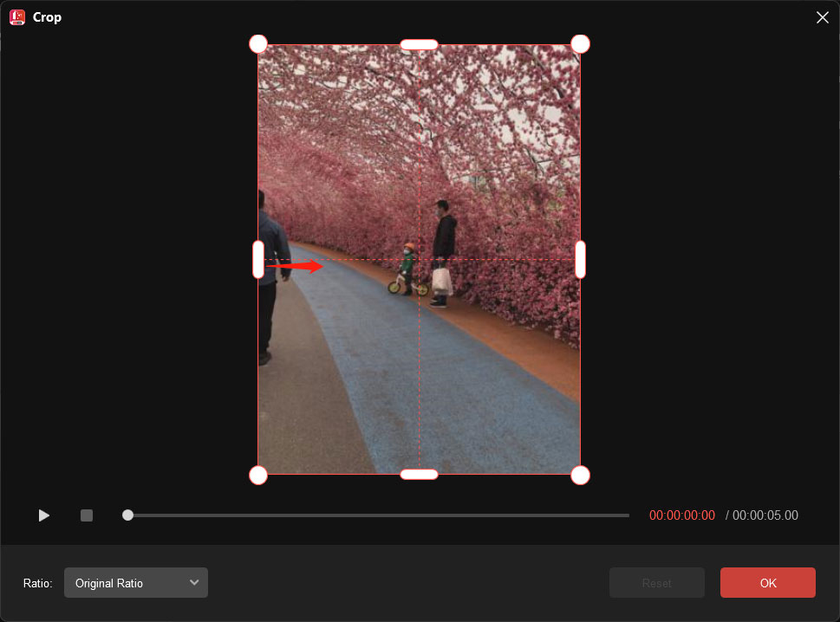Viewport: 840px width, 622px height.
Task: Click the bottom-right crop corner handle
Action: [x=580, y=476]
